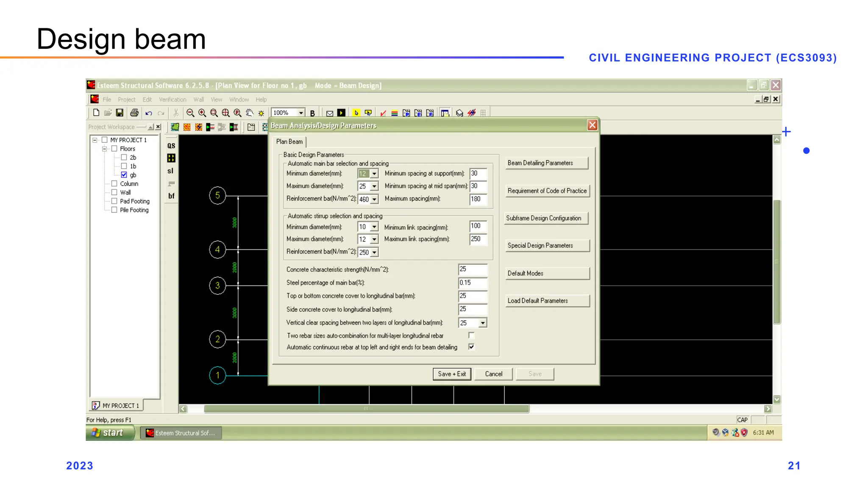Toggle the Column checkbox in tree
The width and height of the screenshot is (868, 488).
point(114,183)
